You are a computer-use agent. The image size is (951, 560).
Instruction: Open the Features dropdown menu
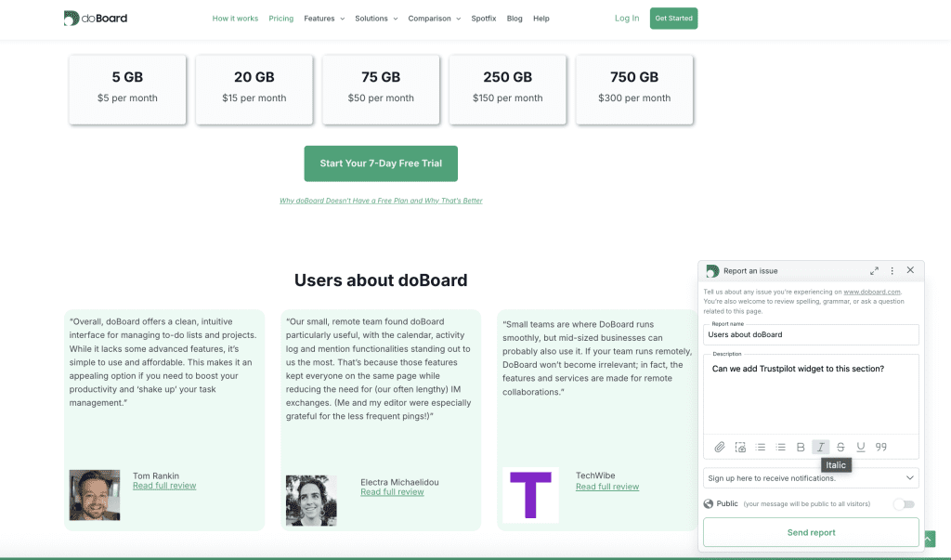tap(324, 19)
